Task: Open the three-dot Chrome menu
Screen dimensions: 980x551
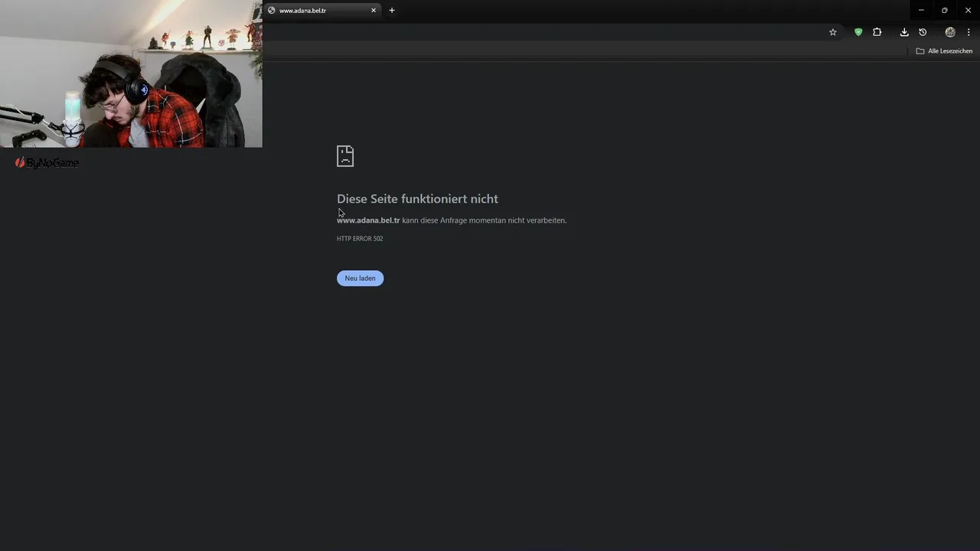Action: [x=969, y=32]
